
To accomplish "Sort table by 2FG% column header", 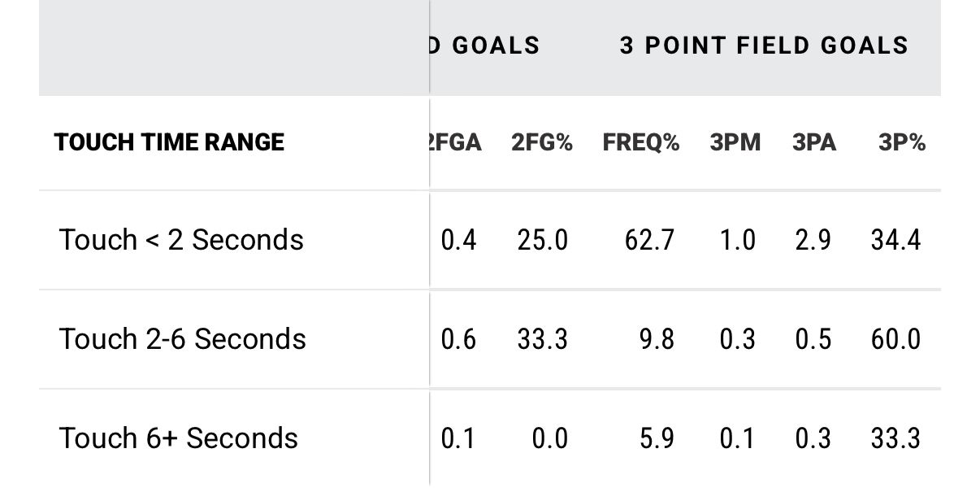I will coord(542,143).
